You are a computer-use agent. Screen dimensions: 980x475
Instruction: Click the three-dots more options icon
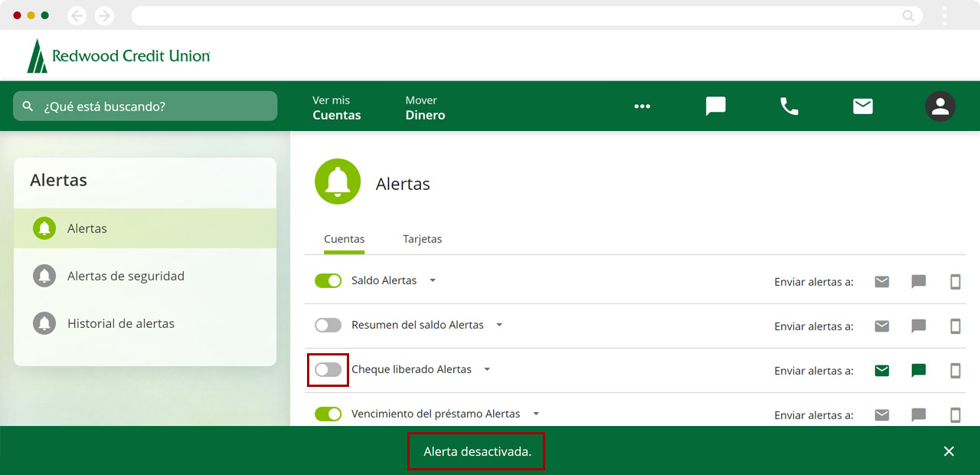[x=642, y=106]
